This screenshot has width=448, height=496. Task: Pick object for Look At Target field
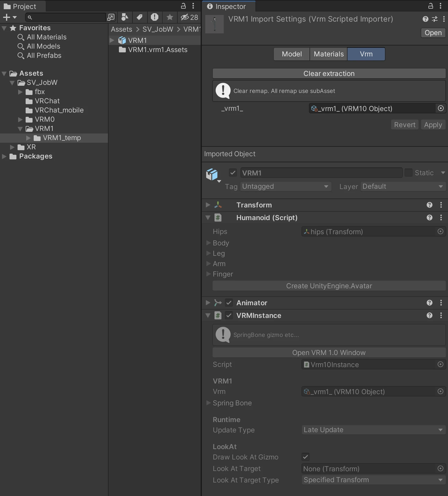coord(440,468)
